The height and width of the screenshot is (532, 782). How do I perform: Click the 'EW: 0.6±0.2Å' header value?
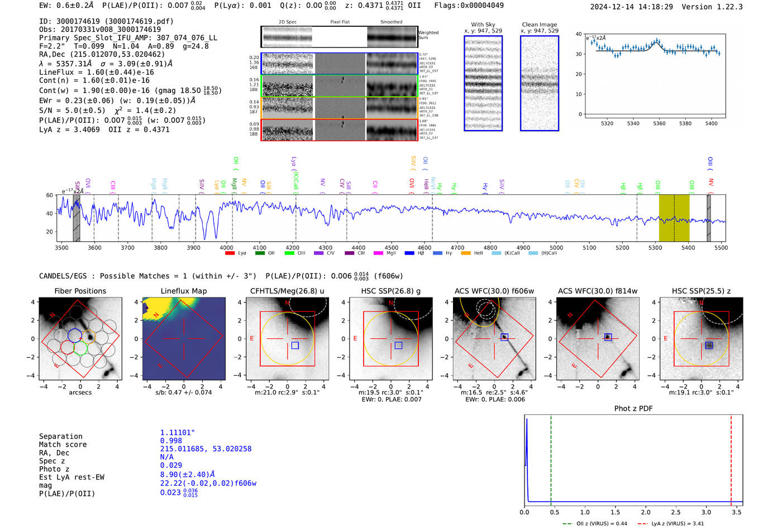point(66,5)
